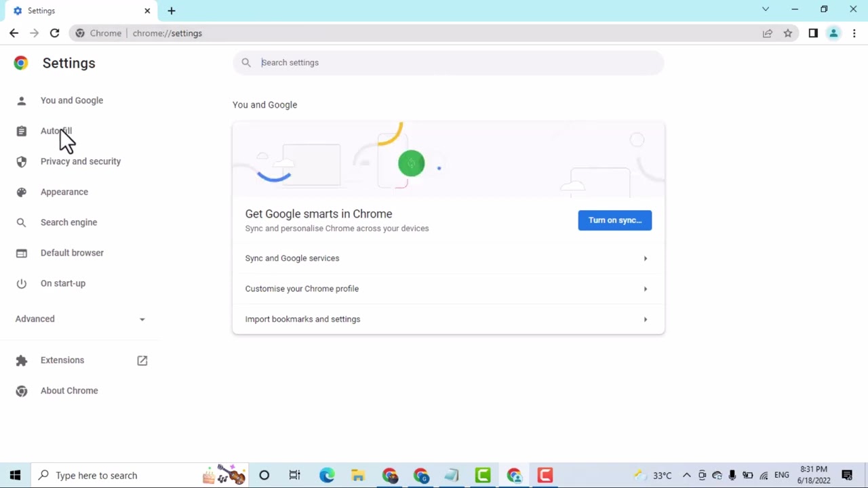Click the Settings tab title
This screenshot has width=868, height=488.
tap(41, 11)
